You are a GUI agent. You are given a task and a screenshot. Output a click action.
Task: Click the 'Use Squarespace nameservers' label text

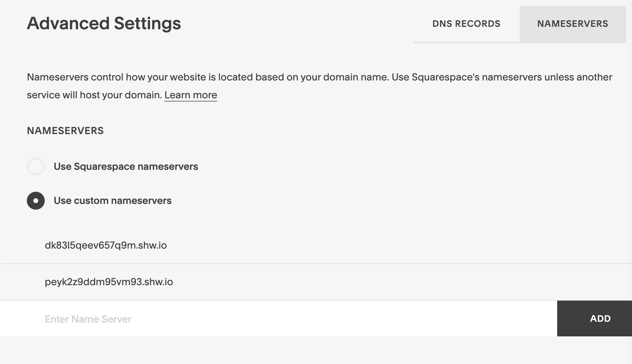pos(126,167)
